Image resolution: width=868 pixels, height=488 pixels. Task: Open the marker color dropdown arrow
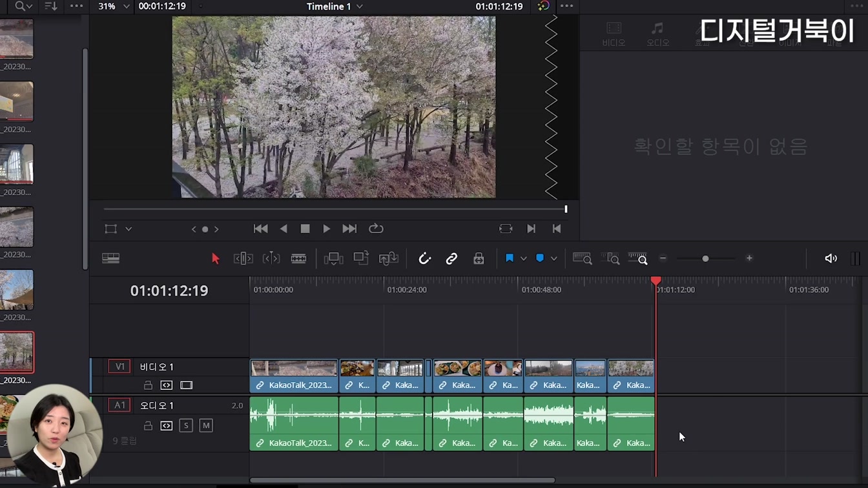pyautogui.click(x=554, y=259)
